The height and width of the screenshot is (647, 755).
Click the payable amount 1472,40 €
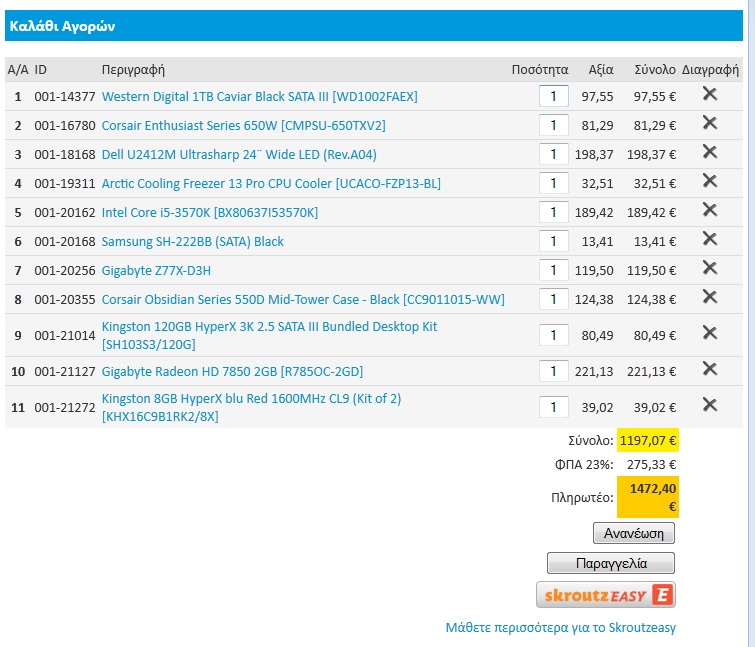pyautogui.click(x=648, y=497)
